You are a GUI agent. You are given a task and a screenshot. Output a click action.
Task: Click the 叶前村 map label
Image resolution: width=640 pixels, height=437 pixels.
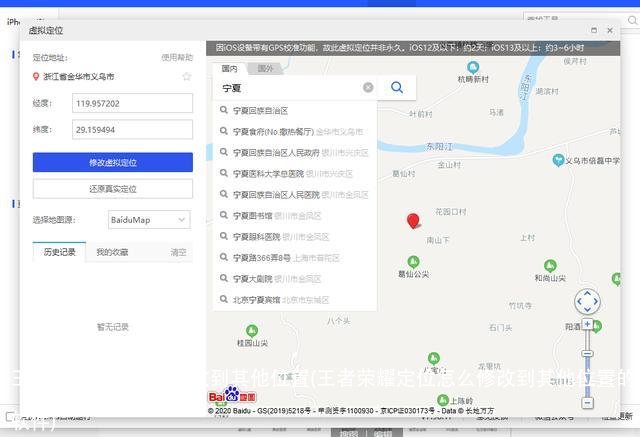[x=421, y=114]
